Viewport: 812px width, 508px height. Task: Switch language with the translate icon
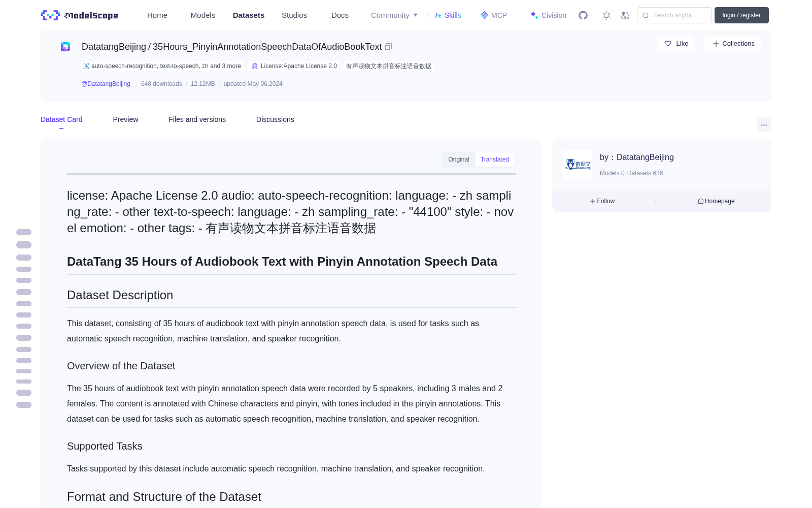point(625,15)
